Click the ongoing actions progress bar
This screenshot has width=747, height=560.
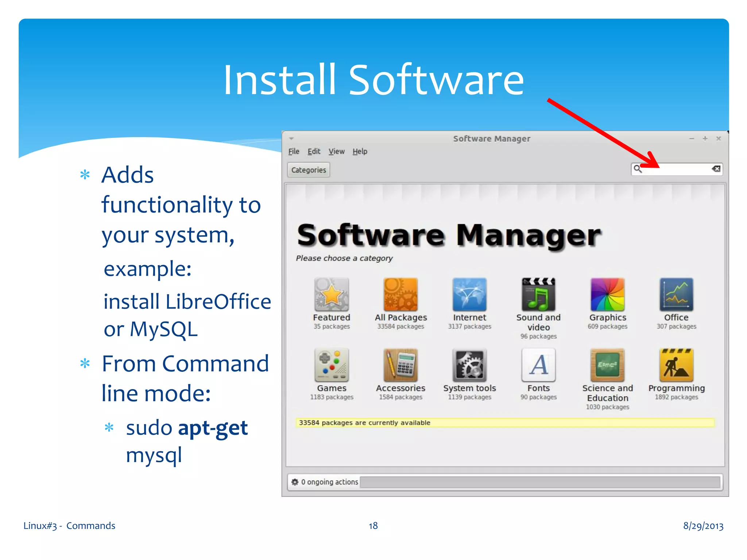click(540, 482)
